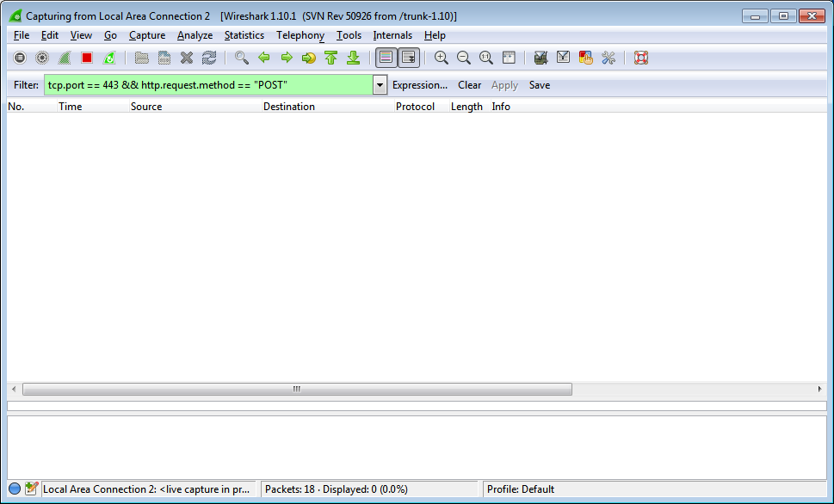Sort by the No. column header

point(31,107)
